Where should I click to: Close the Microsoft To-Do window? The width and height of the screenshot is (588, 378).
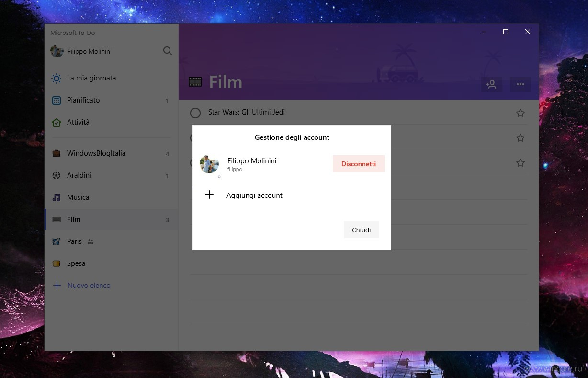pos(528,32)
